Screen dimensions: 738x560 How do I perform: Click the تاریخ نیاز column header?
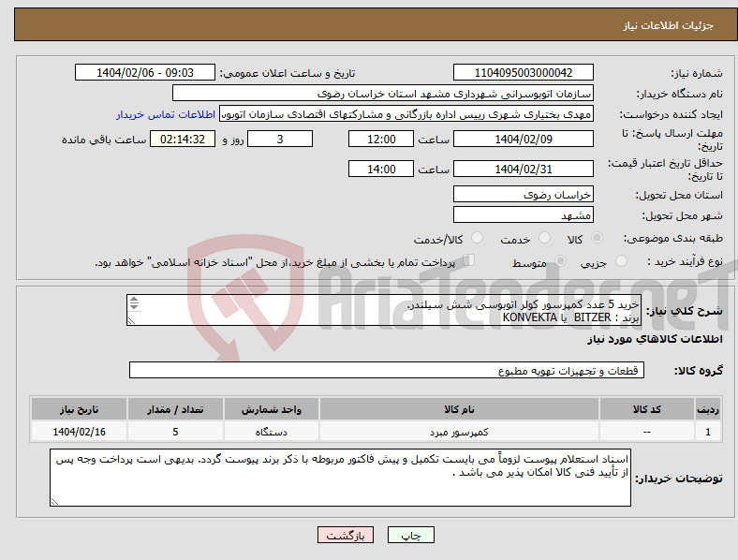79,409
